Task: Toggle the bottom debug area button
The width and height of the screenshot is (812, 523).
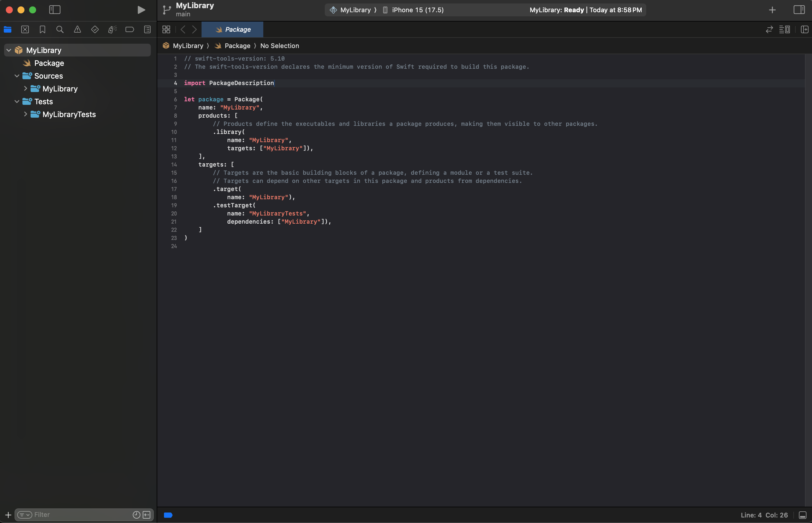Action: [x=802, y=515]
